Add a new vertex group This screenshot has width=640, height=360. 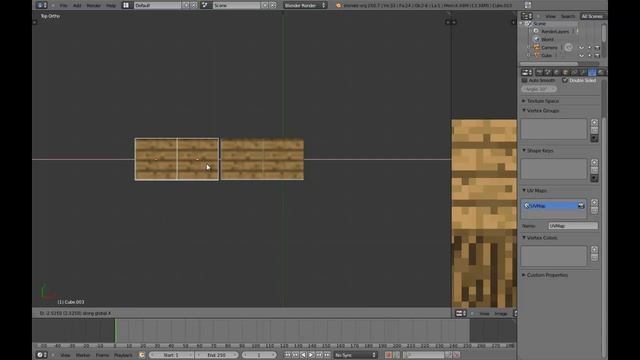click(594, 122)
